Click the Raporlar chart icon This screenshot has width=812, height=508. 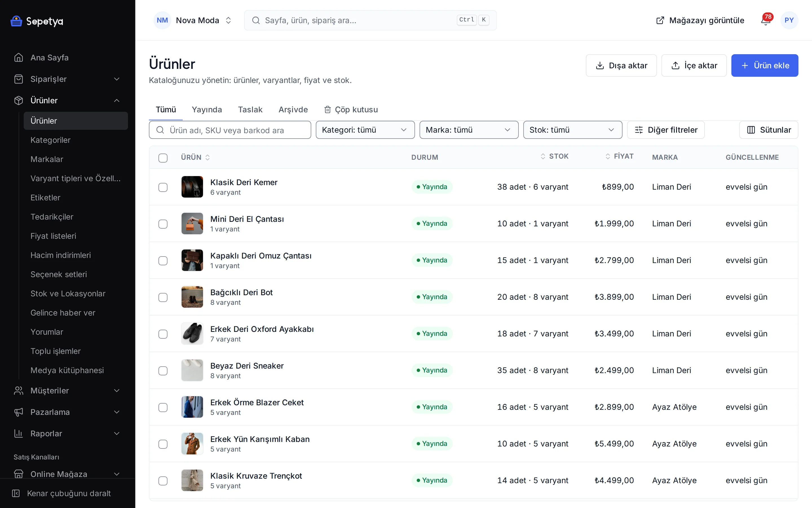[x=19, y=433]
